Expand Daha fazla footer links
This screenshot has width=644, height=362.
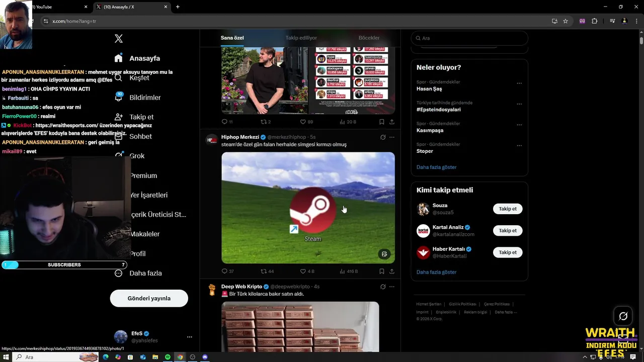tap(506, 312)
